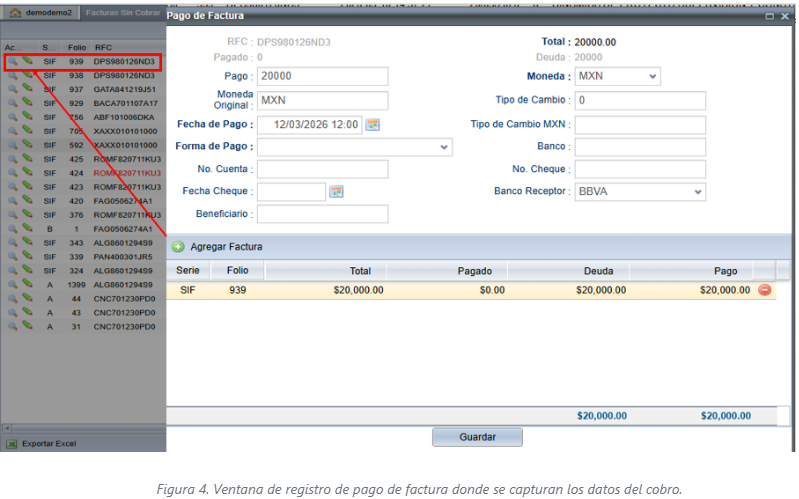Maximize the Pago de Factura window
The width and height of the screenshot is (799, 499).
tap(769, 16)
